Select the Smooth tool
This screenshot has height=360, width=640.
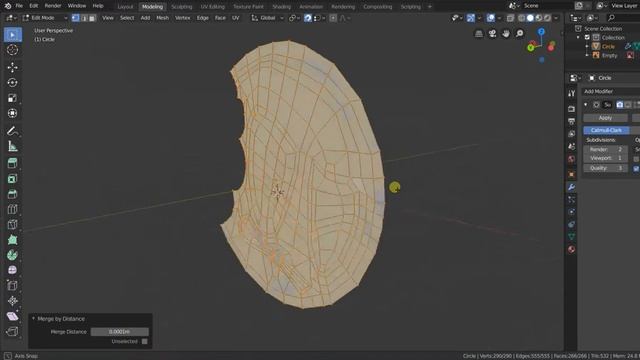(x=12, y=270)
